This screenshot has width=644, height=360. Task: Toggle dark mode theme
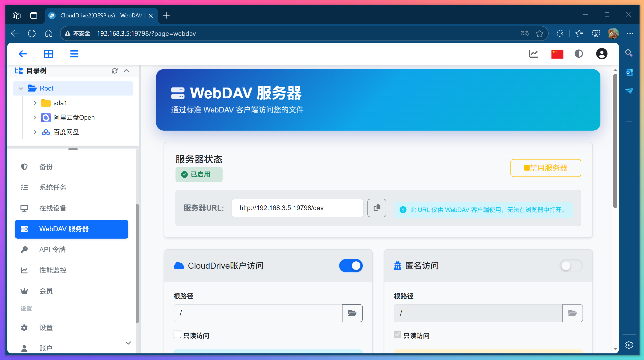point(579,54)
